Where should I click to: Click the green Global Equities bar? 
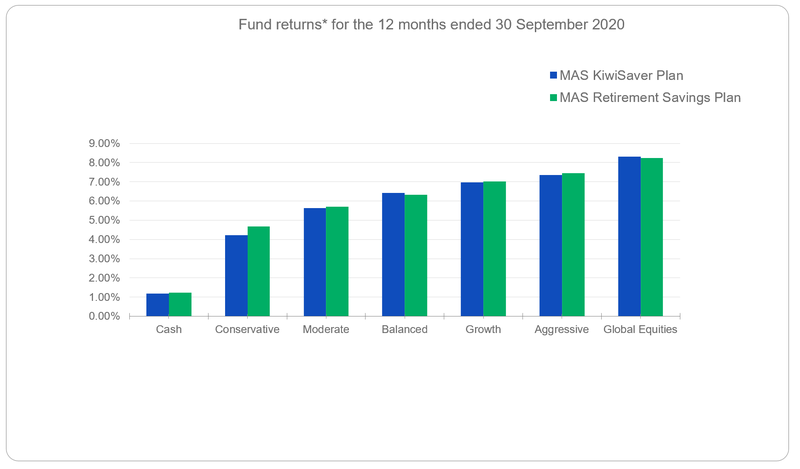coord(652,237)
